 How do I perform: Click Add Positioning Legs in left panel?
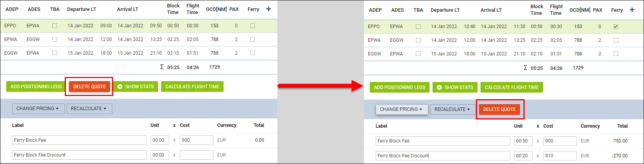36,87
